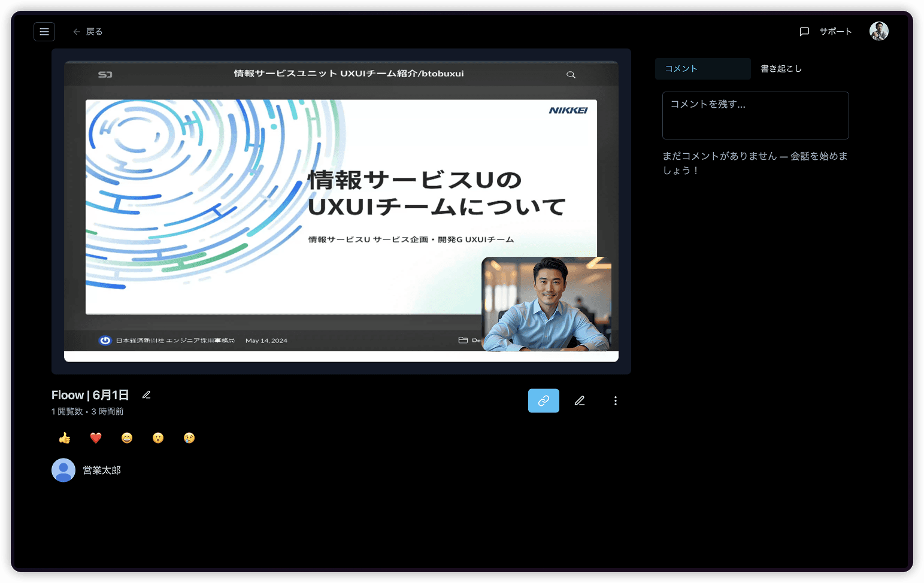
Task: React with the red heart emoji
Action: [96, 438]
